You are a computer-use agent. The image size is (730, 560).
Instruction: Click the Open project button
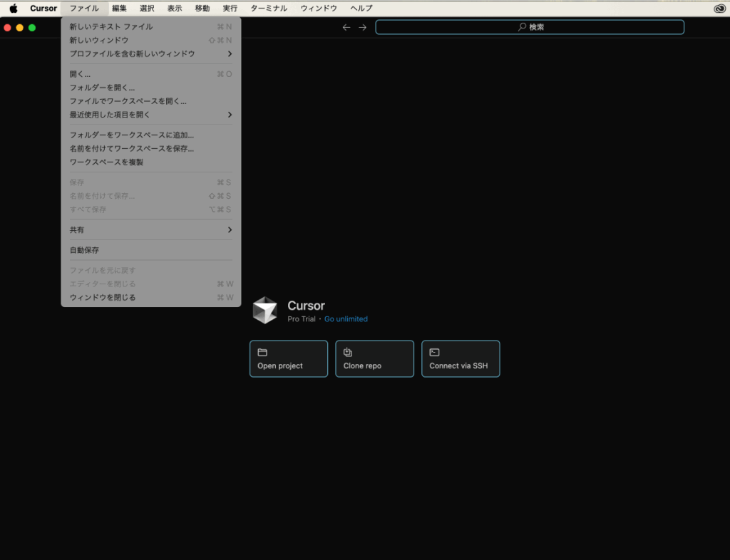click(289, 358)
